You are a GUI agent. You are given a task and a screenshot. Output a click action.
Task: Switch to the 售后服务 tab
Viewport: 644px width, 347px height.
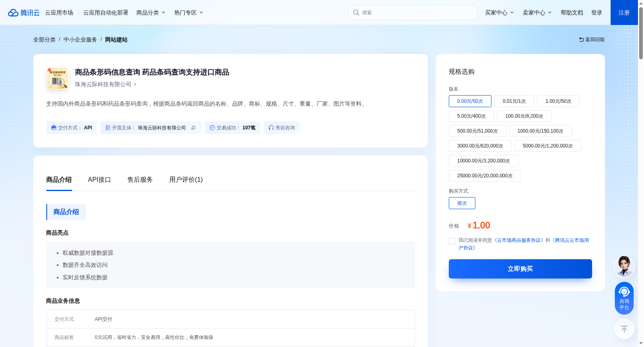coord(140,180)
